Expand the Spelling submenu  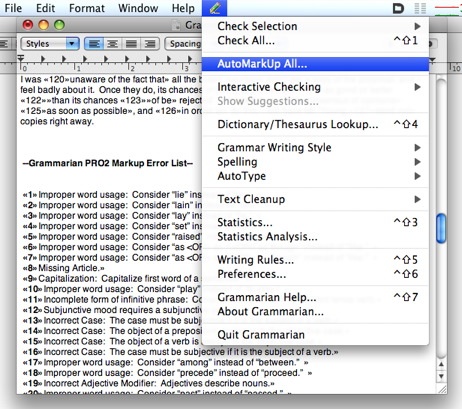(315, 162)
